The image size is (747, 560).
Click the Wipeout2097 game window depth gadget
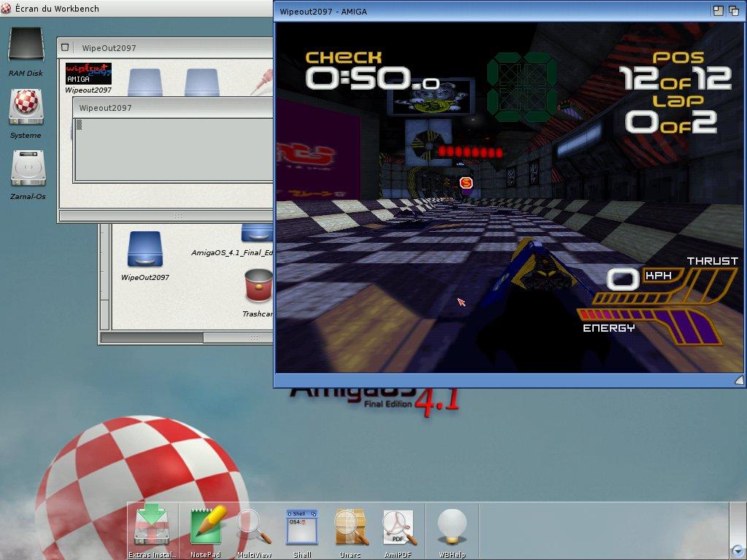click(x=734, y=10)
